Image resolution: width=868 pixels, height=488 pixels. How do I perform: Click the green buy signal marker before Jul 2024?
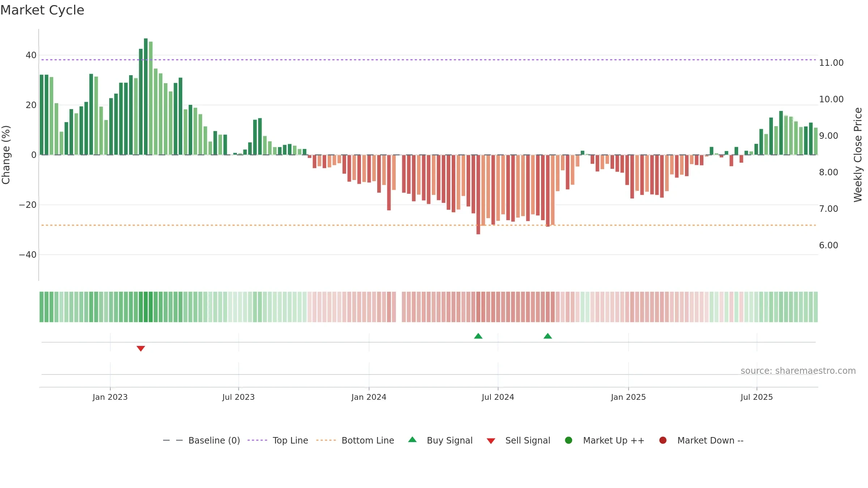[478, 336]
